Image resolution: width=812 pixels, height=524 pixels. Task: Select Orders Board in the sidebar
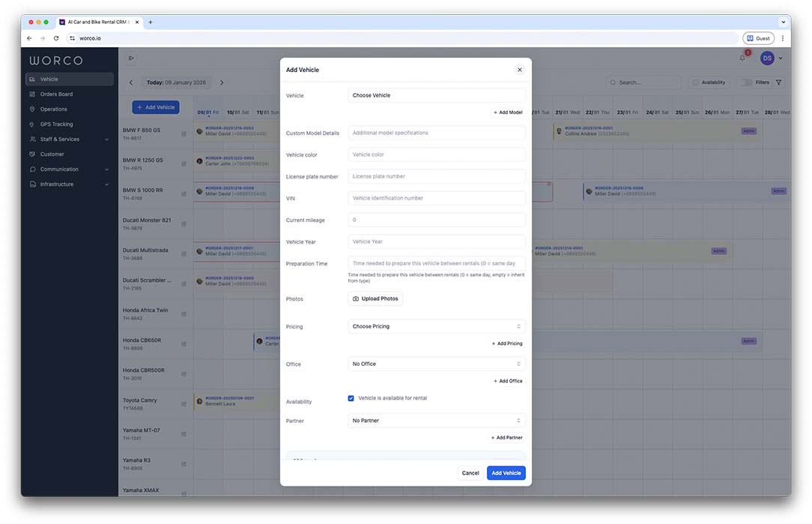click(x=56, y=94)
